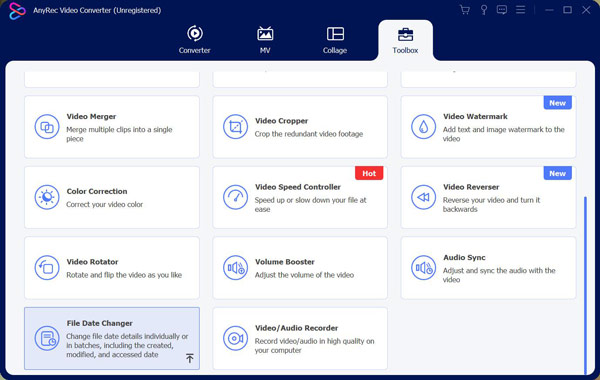Viewport: 600px width, 380px height.
Task: Click the Video Speed Controller gauge icon
Action: point(235,197)
